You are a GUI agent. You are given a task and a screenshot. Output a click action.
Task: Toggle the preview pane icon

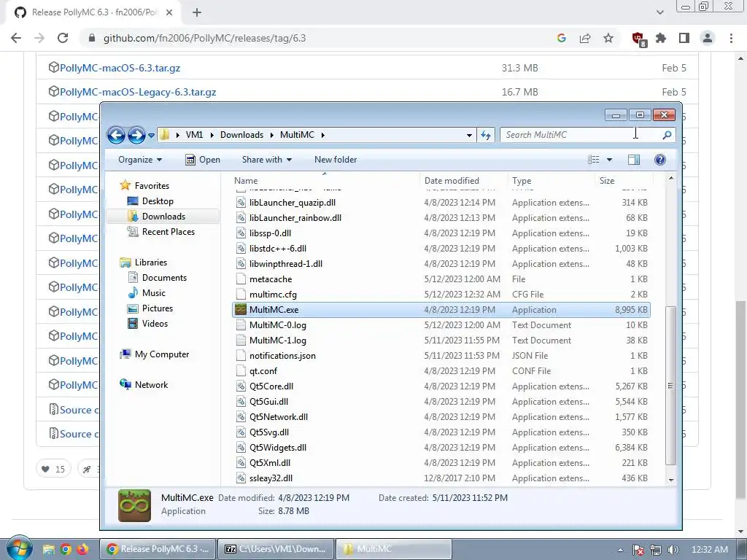tap(634, 160)
